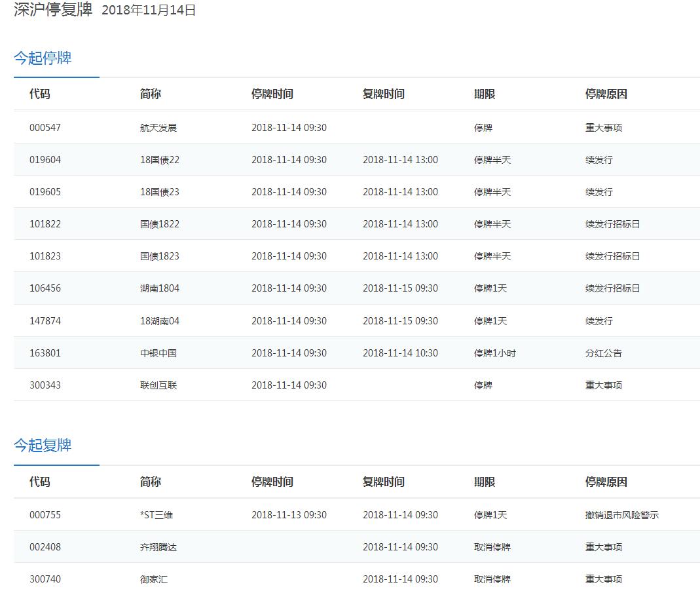Image resolution: width=700 pixels, height=593 pixels.
Task: Select the 御家汇 stock name
Action: click(154, 579)
